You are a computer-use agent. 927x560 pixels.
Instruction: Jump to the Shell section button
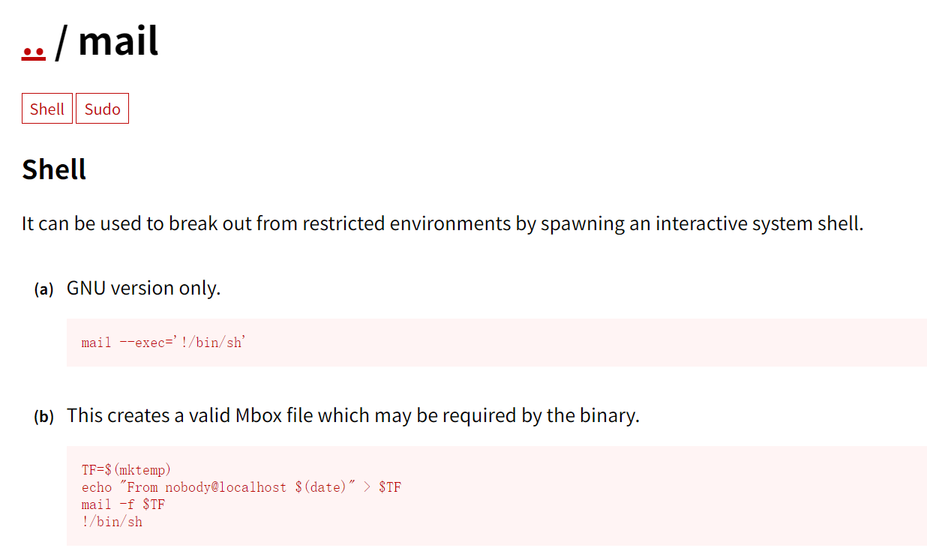(x=46, y=109)
